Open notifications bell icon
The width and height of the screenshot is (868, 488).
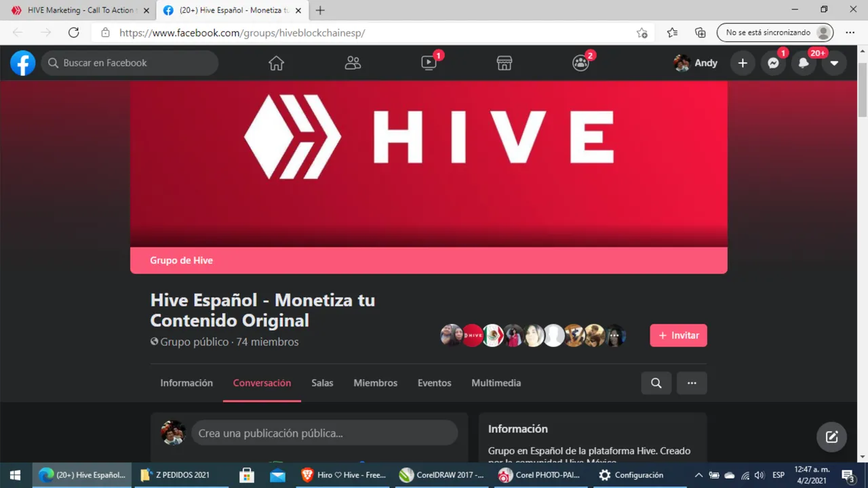point(804,63)
